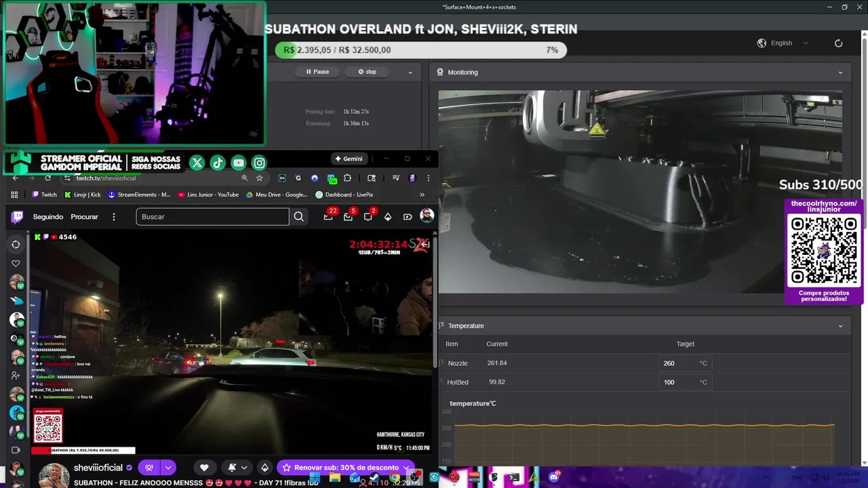Open dropdown arrow next to squad button

[x=167, y=468]
